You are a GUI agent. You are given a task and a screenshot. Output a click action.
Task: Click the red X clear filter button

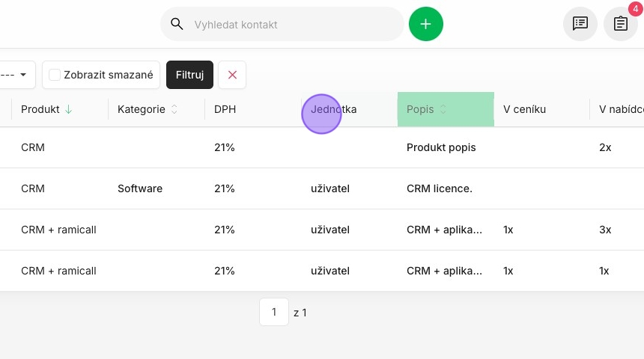[232, 75]
